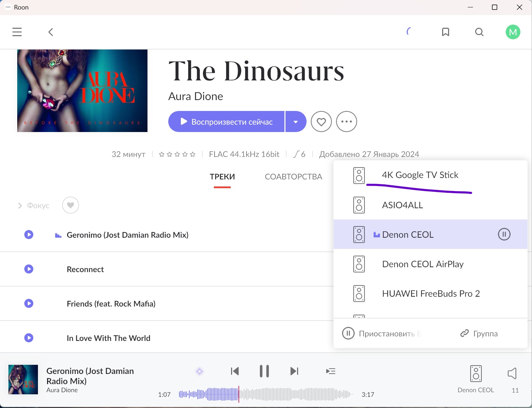Switch to the СОАВТОРСТВА tab

293,177
